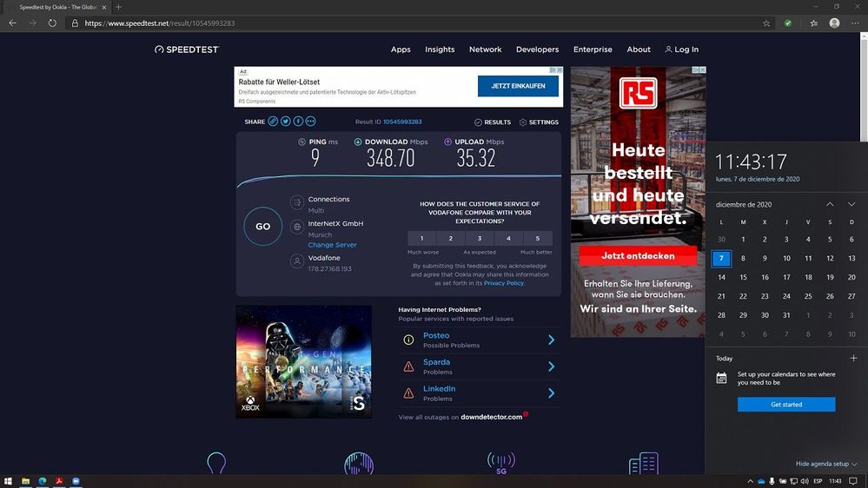Open notification center icon

point(853,481)
